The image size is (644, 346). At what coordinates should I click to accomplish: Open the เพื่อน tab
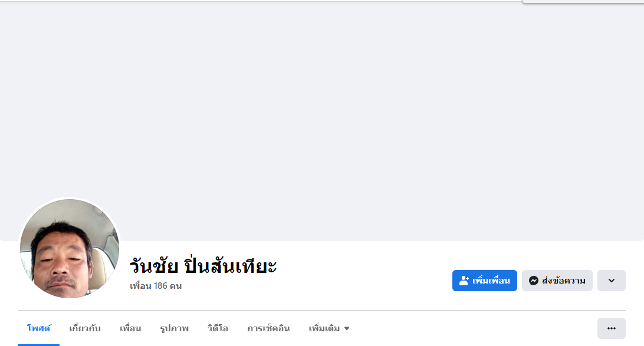click(x=130, y=328)
